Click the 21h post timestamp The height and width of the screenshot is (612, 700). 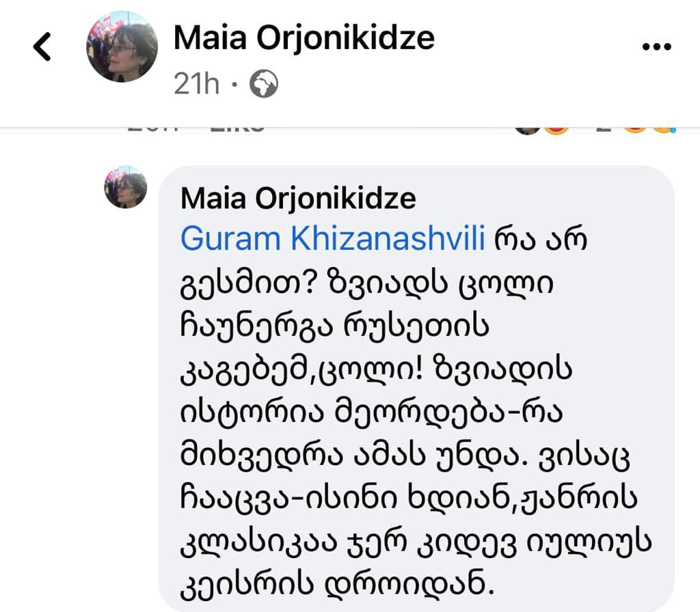tap(196, 84)
